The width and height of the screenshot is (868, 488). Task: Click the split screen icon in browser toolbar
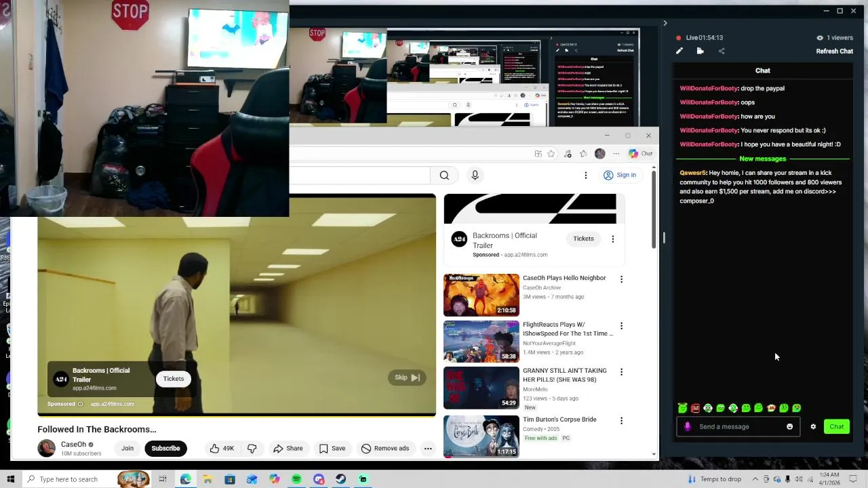538,154
